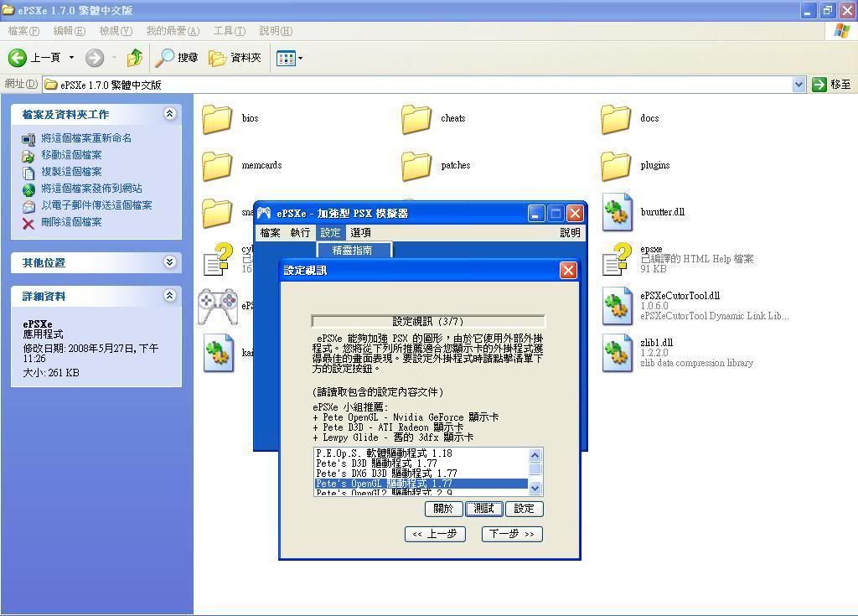Click the Explorer Back arrow icon
Image resolution: width=858 pixels, height=616 pixels.
point(17,58)
